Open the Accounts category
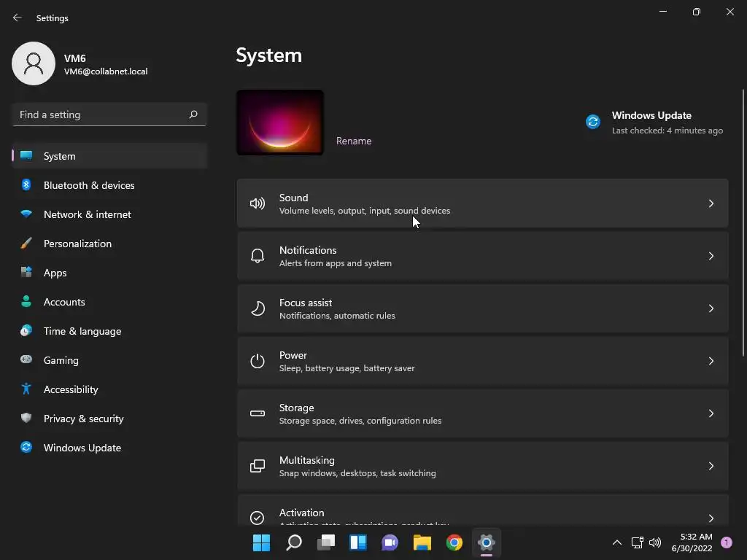 click(109, 302)
